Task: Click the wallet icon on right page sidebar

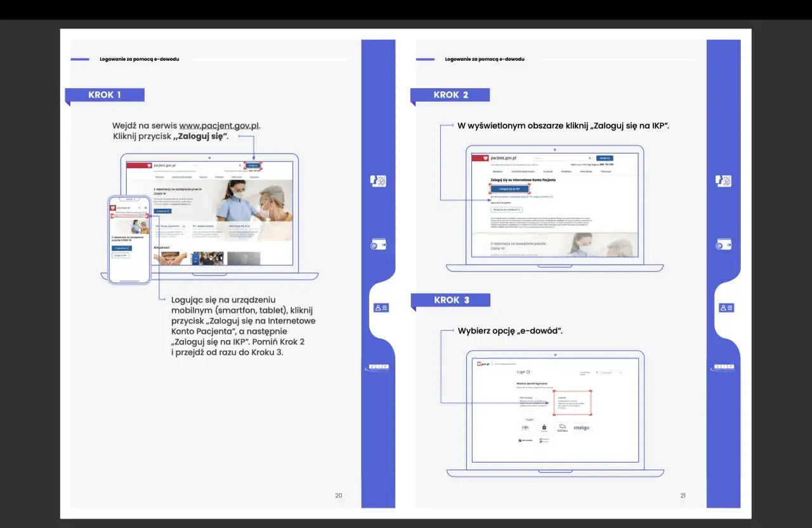Action: (x=724, y=245)
